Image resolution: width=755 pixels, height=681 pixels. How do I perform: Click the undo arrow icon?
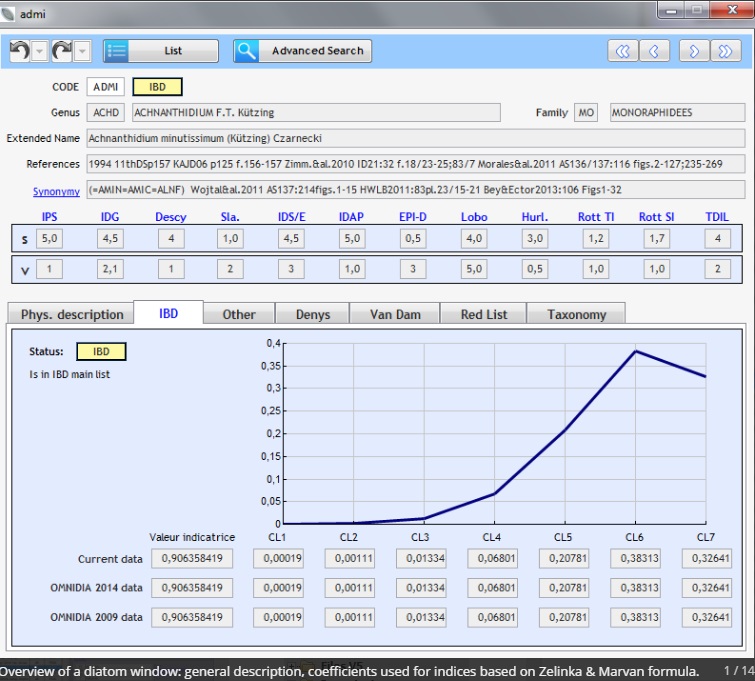19,51
